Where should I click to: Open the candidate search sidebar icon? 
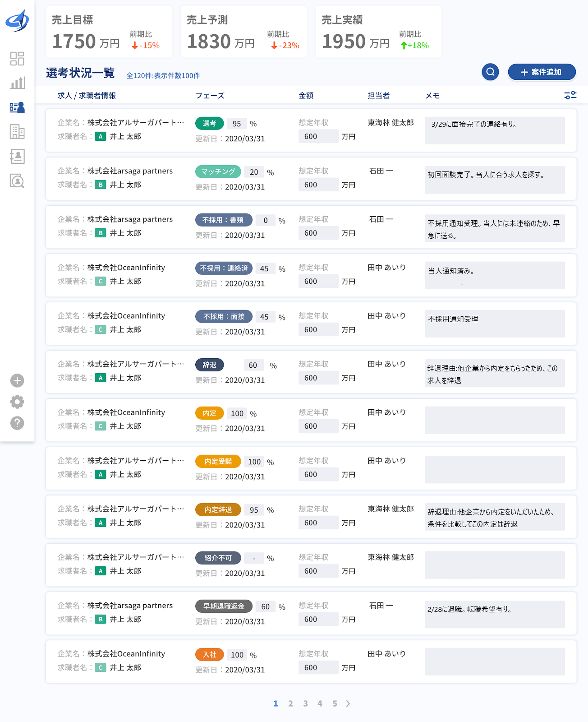[x=17, y=181]
